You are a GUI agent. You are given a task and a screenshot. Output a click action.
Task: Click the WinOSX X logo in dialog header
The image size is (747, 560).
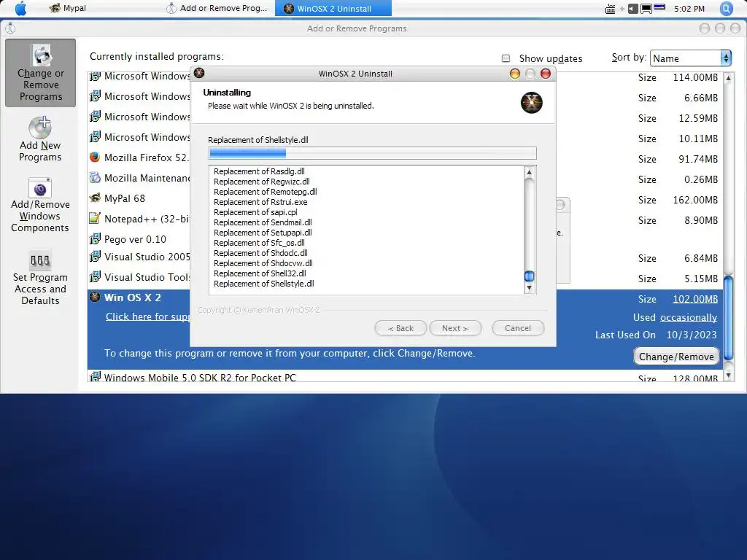coord(531,102)
